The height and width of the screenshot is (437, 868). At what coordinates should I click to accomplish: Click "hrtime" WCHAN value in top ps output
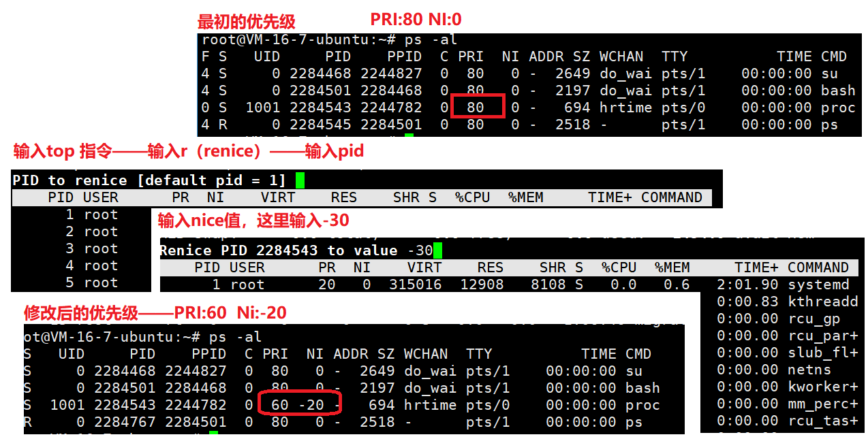[625, 108]
